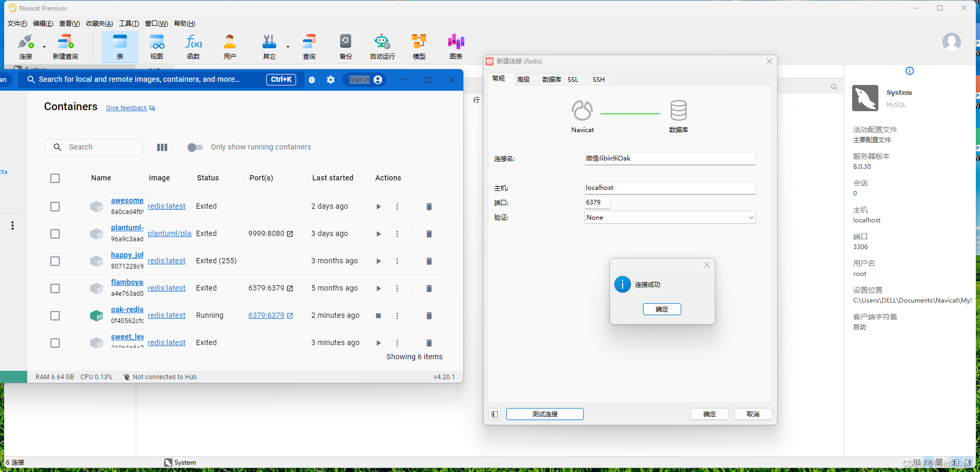Open the oak-redis container name link
Image resolution: width=980 pixels, height=472 pixels.
point(127,310)
